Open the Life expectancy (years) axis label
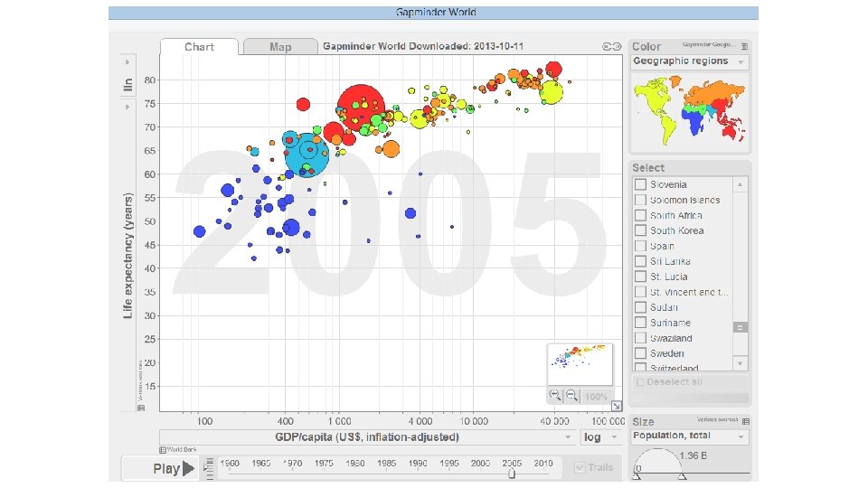 pyautogui.click(x=127, y=256)
